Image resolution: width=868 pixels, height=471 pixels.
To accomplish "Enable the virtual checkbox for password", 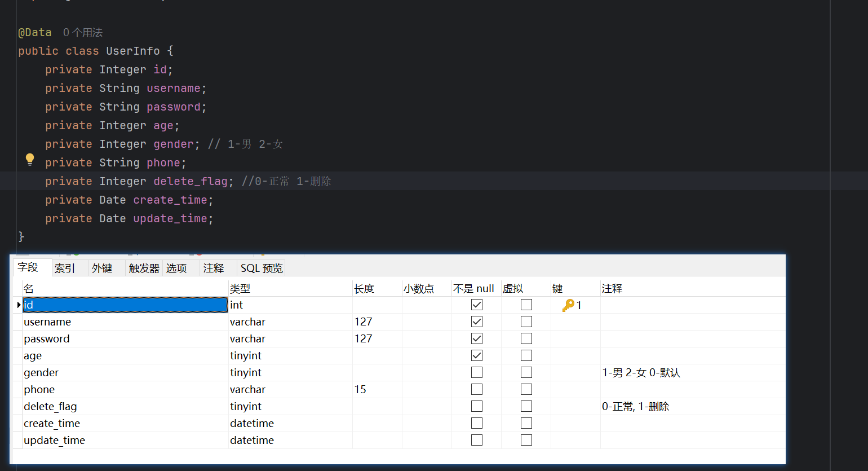I will [x=526, y=338].
